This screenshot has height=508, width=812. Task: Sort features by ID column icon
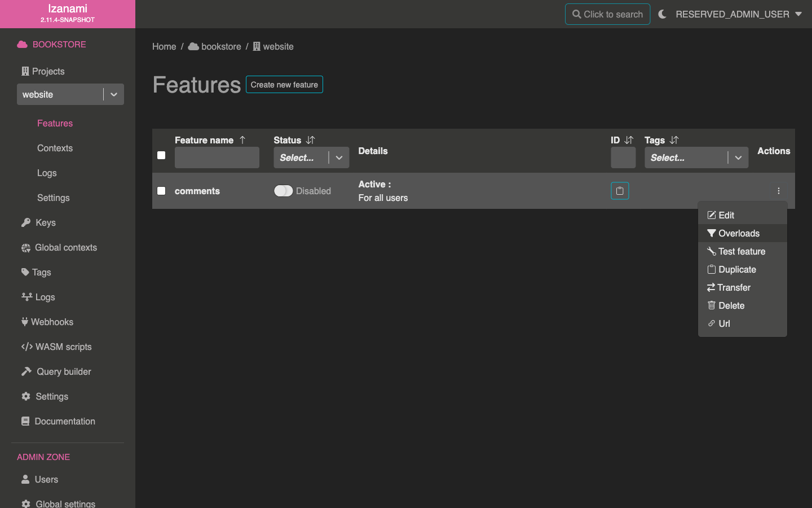[x=629, y=140]
